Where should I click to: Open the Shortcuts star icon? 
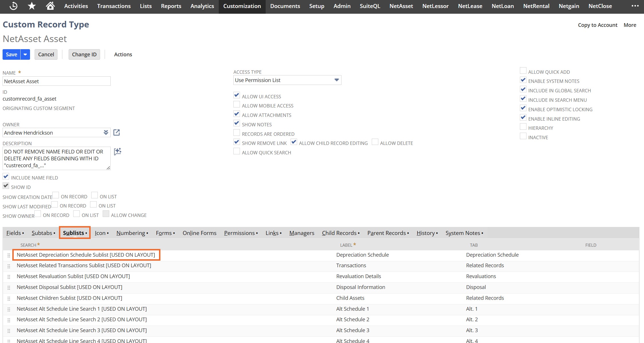(x=32, y=6)
